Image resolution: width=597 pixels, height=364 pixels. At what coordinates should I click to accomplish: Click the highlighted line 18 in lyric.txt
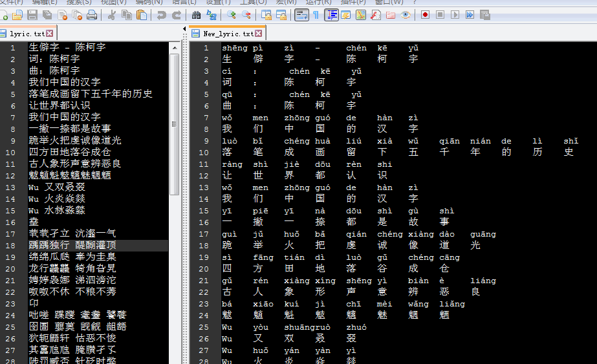tap(98, 245)
